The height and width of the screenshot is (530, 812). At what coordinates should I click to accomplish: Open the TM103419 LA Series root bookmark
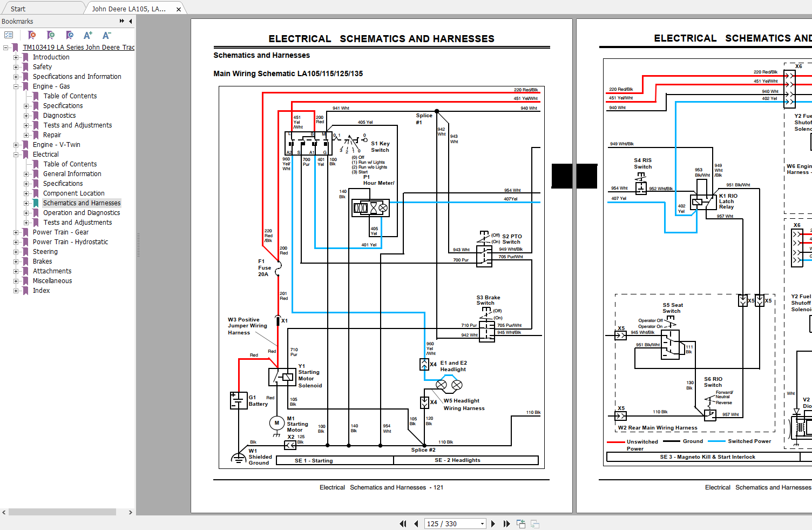pos(79,48)
